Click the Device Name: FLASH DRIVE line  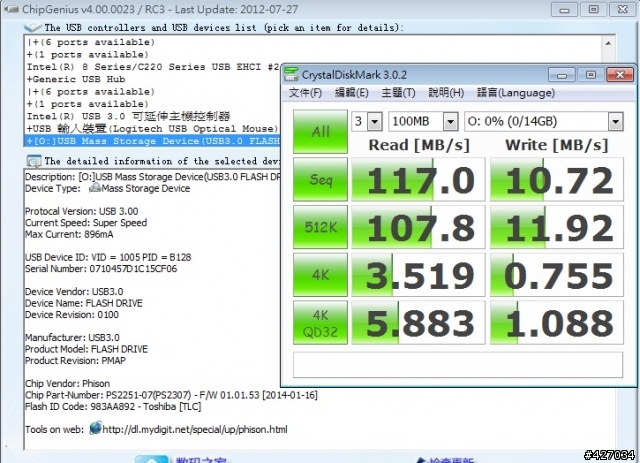(x=84, y=303)
